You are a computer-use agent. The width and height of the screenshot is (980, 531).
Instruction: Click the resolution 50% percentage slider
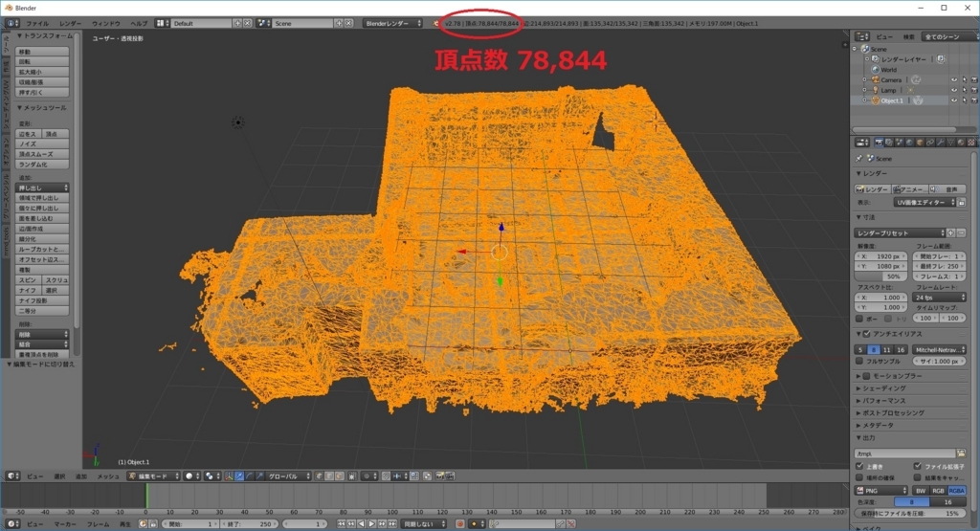click(880, 277)
